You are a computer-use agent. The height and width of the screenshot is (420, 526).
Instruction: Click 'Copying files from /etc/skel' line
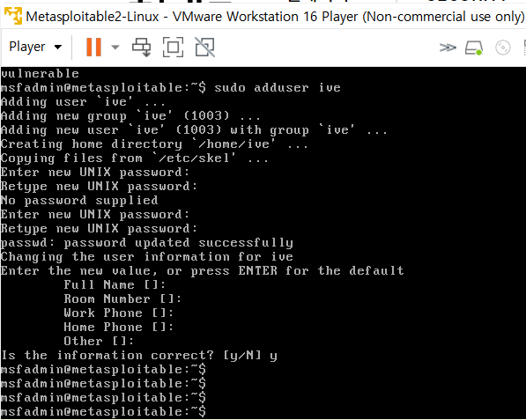point(135,158)
